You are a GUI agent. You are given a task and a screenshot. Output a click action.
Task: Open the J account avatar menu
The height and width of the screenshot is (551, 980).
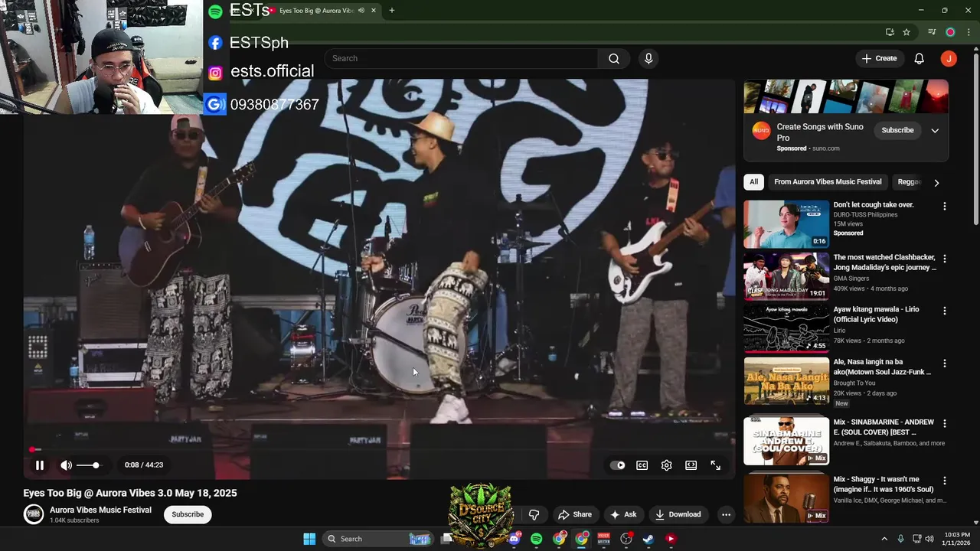pyautogui.click(x=949, y=58)
